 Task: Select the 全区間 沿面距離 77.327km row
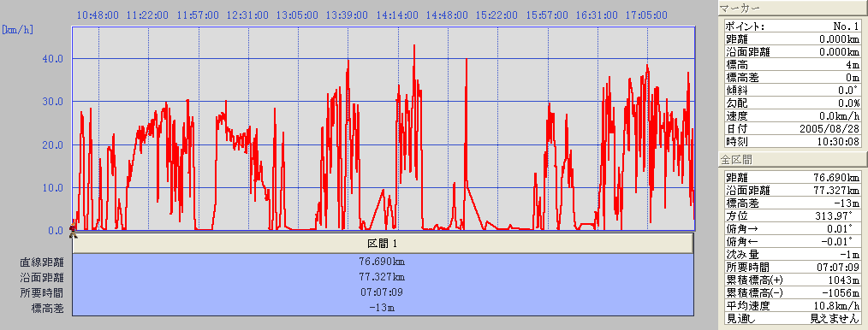click(x=793, y=191)
